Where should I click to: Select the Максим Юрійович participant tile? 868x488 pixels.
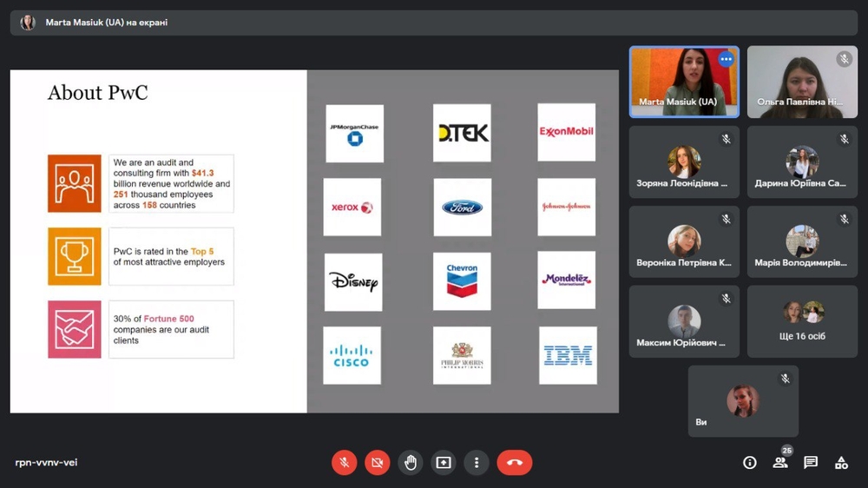click(684, 321)
